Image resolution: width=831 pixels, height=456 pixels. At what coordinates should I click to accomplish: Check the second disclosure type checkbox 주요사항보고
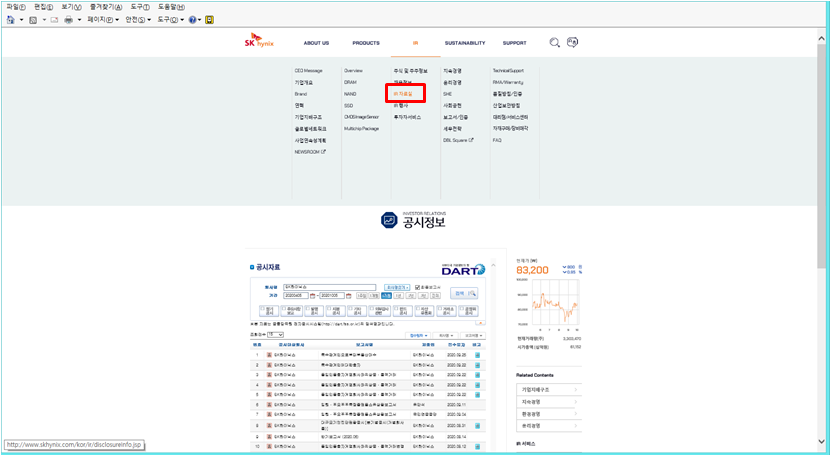click(284, 308)
